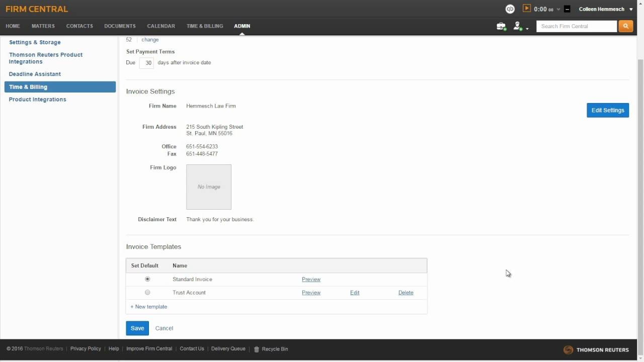
Task: Click the timer minimize icon
Action: point(567,9)
